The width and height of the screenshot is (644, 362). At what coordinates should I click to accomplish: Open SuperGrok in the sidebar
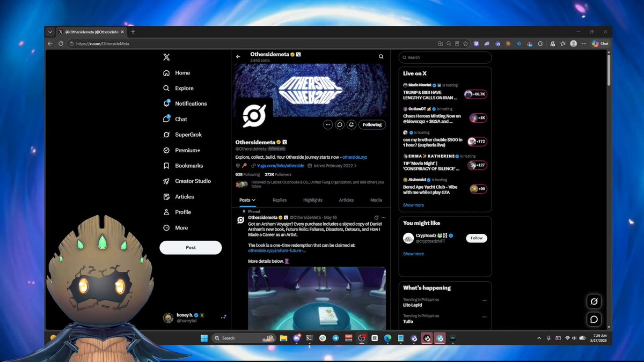click(x=182, y=135)
